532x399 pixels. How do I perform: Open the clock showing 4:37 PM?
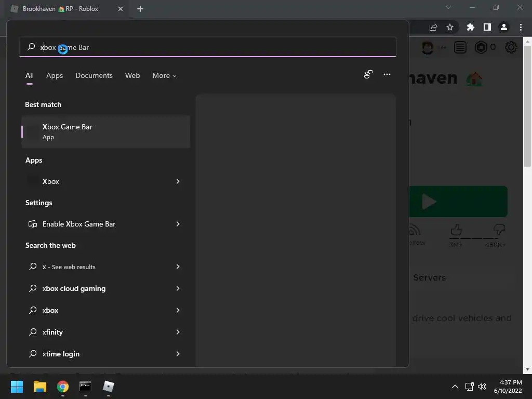(x=508, y=387)
